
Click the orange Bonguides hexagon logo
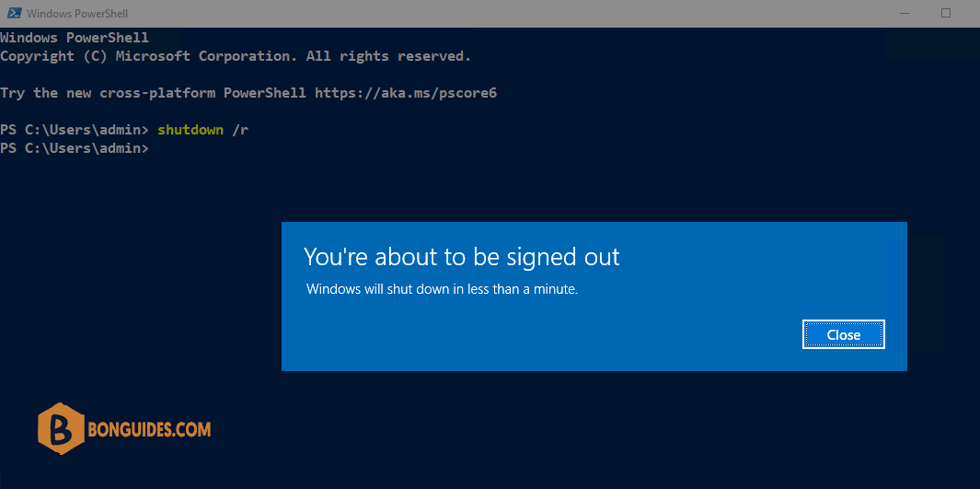(60, 429)
